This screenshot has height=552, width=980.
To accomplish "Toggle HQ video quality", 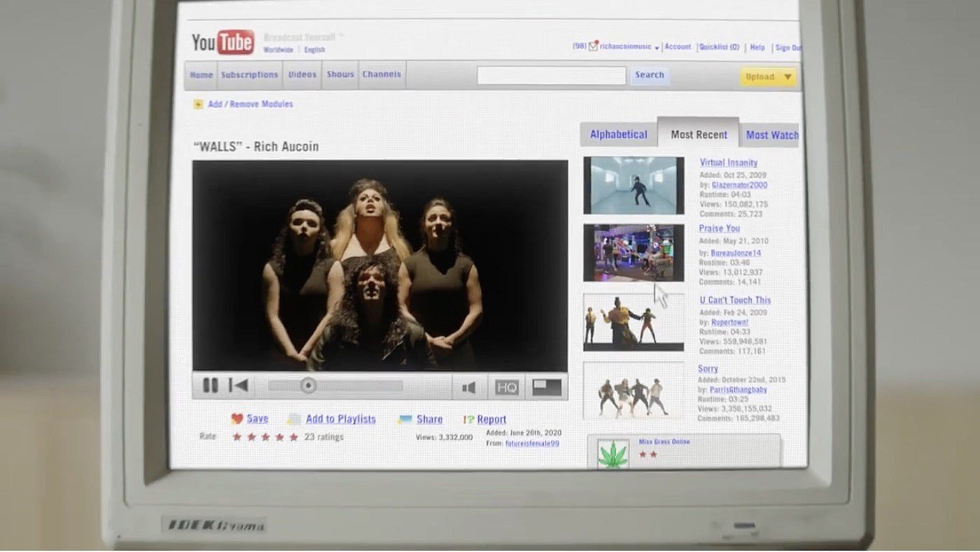I will point(507,387).
